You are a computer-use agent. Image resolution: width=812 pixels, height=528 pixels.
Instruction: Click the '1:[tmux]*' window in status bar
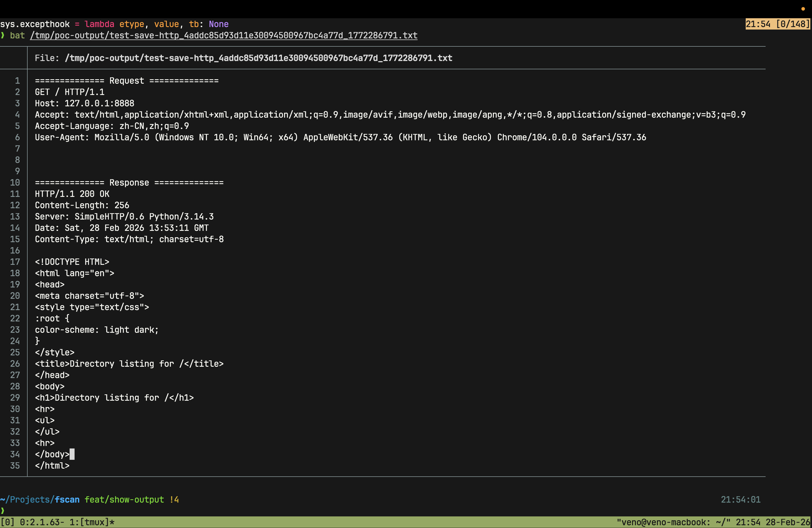(x=92, y=522)
